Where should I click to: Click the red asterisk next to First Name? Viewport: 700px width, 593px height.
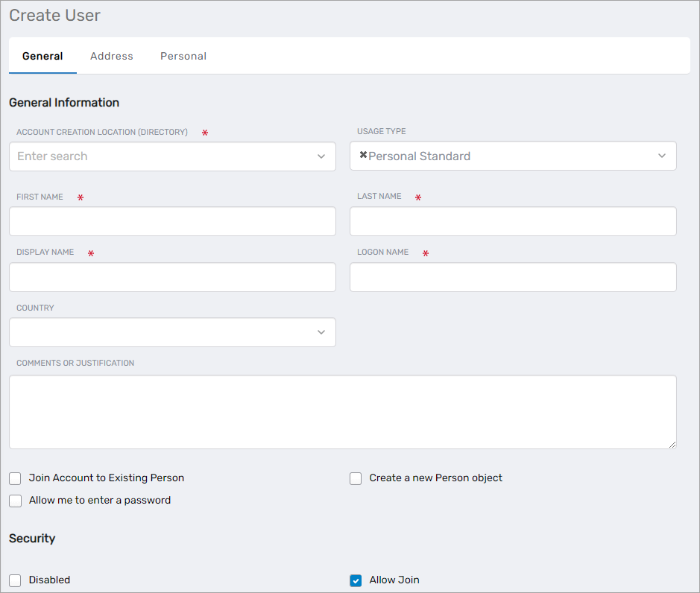(82, 197)
